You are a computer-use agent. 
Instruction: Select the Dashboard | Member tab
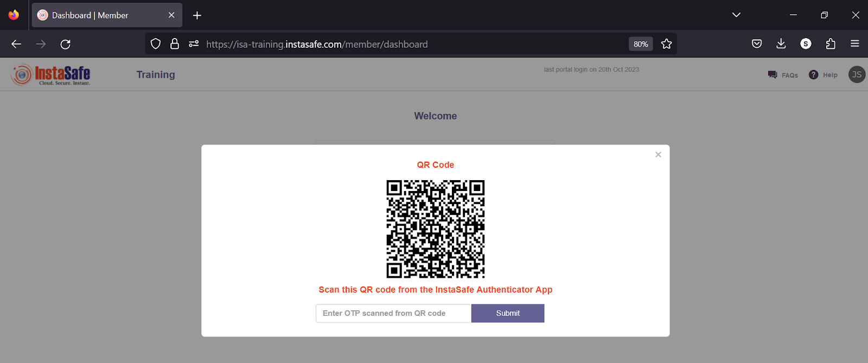point(107,15)
